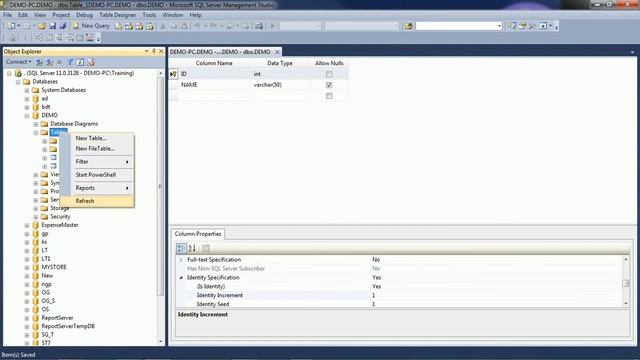Click the Manage Indexes and Keys icon

tap(50, 38)
